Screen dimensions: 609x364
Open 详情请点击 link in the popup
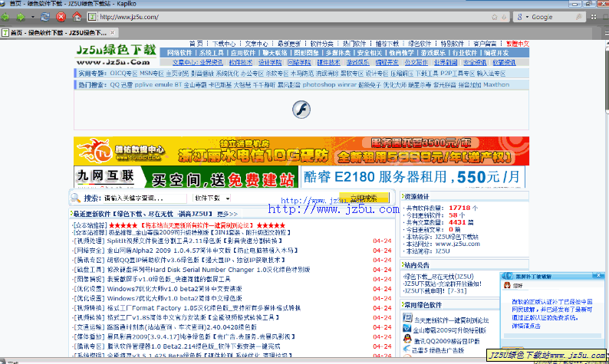(526, 326)
